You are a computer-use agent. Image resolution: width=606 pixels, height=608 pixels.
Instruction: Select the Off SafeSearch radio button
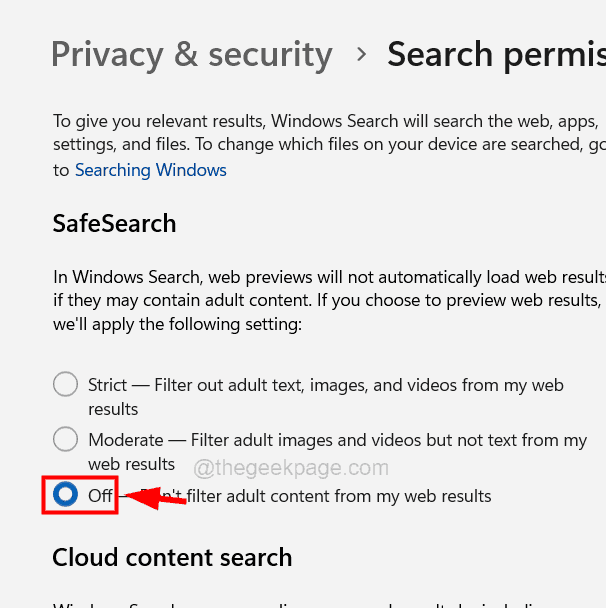pos(65,494)
